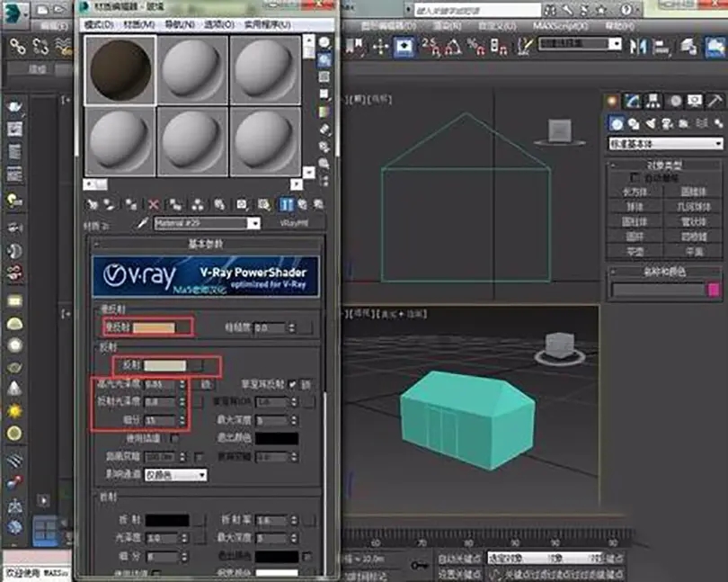This screenshot has height=582, width=728.
Task: Toggle the backlight icon in material editor
Action: [x=324, y=60]
